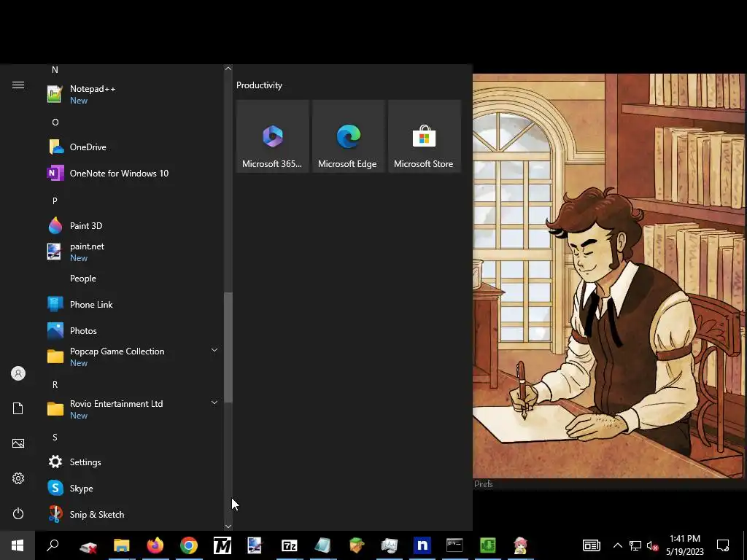Launch OneDrive from the Start menu
The width and height of the screenshot is (747, 560).
[133, 147]
